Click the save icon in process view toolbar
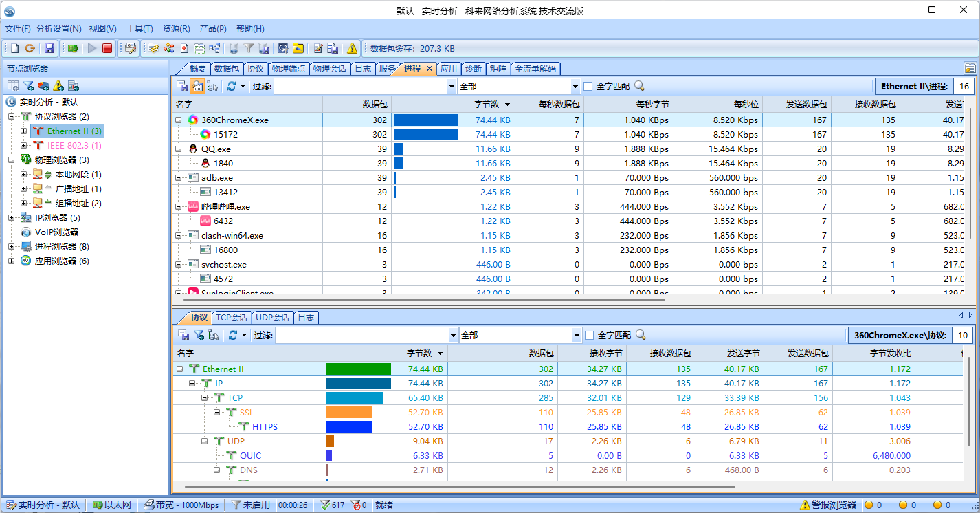Viewport: 980px width, 513px height. tap(182, 86)
